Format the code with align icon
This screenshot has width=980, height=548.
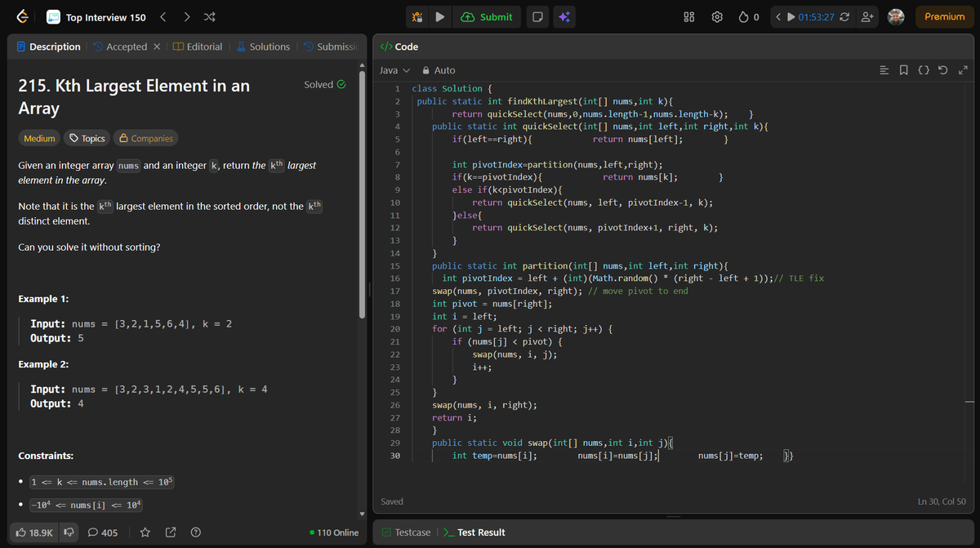[x=884, y=70]
